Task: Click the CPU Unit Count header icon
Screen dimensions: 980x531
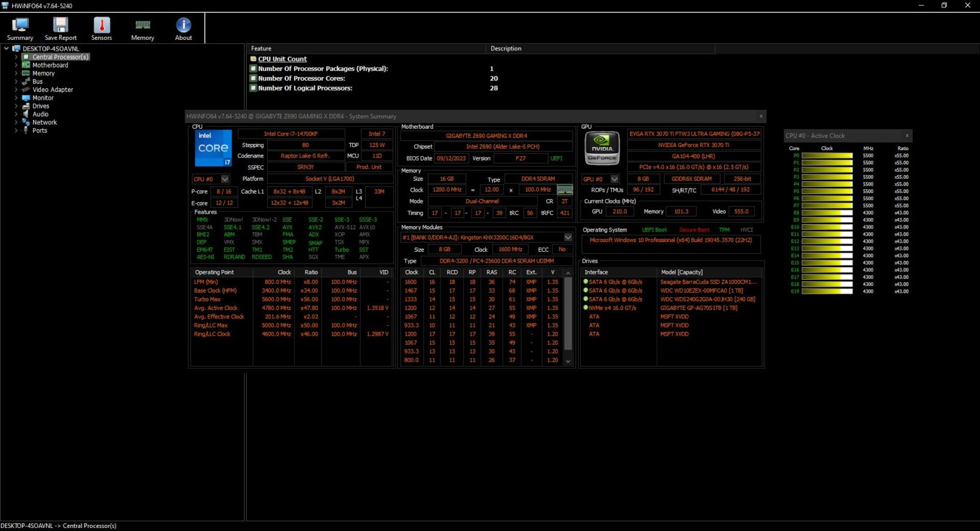Action: pos(253,59)
